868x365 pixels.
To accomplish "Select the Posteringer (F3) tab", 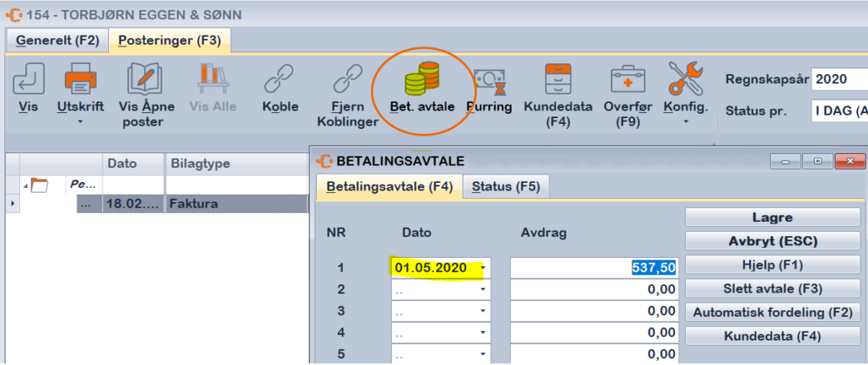I will (x=169, y=40).
